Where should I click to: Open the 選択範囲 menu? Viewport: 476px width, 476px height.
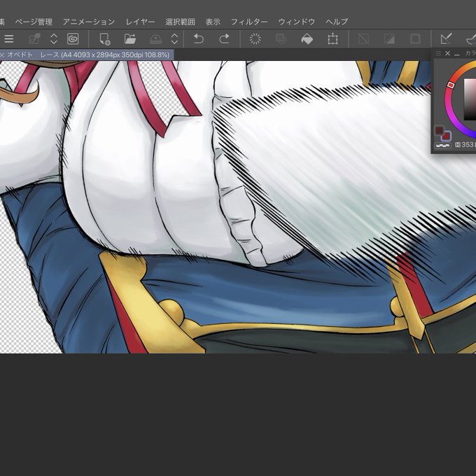[181, 22]
